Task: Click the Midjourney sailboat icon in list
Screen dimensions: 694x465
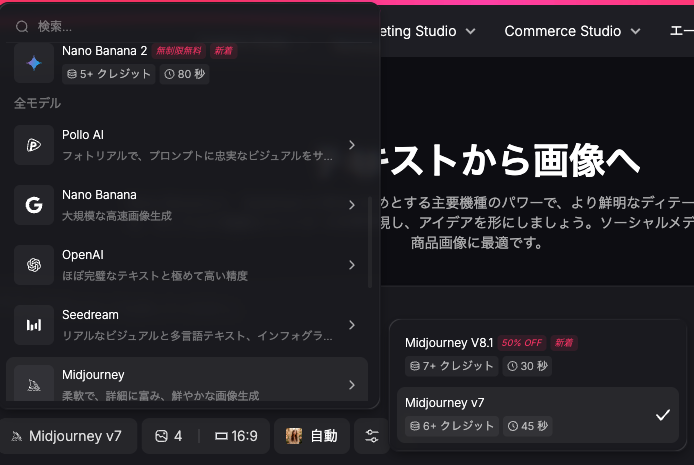Action: [x=34, y=384]
